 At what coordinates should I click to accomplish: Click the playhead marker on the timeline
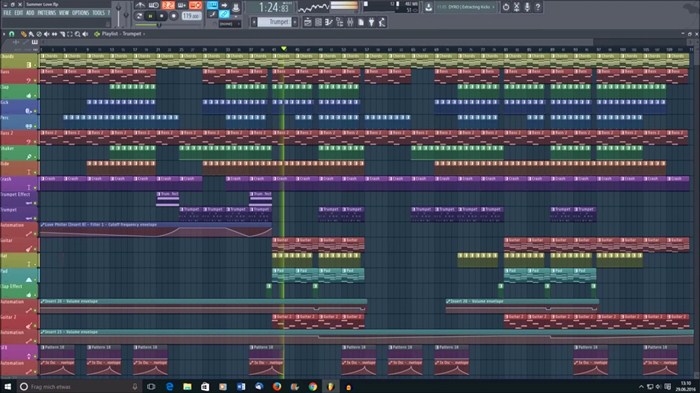click(283, 48)
